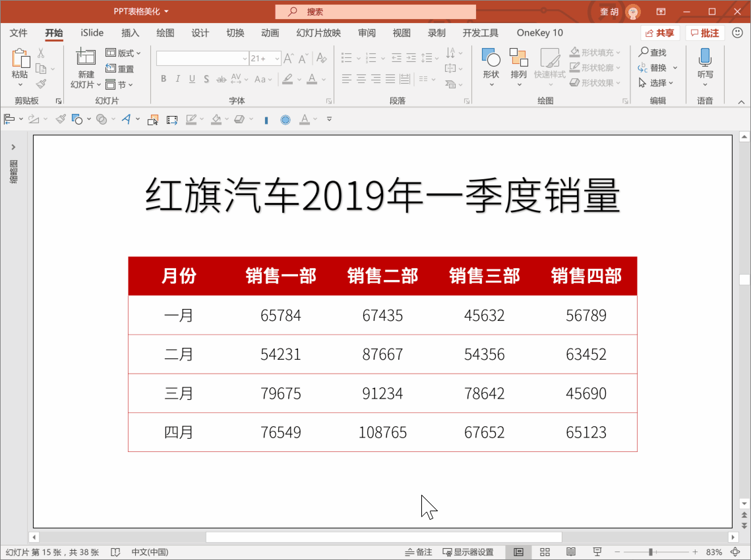Toggle Strikethrough formatting
Screen dimensions: 751x560
222,79
